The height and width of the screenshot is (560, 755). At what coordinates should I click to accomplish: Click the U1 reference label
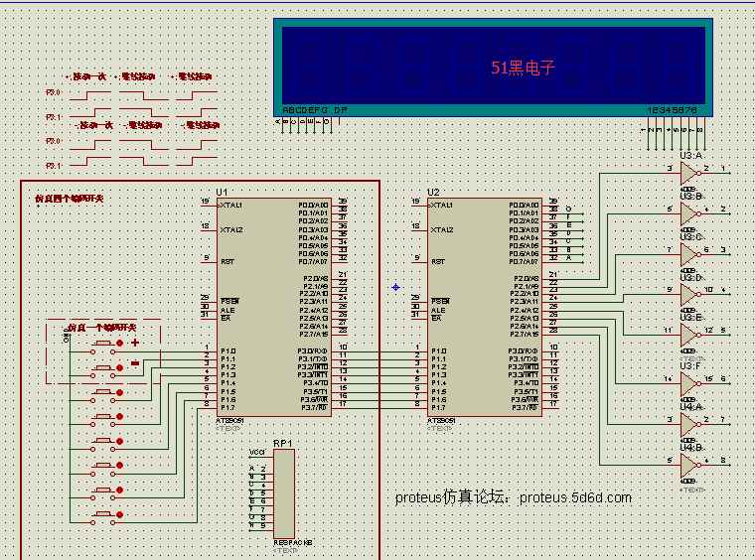[x=222, y=193]
